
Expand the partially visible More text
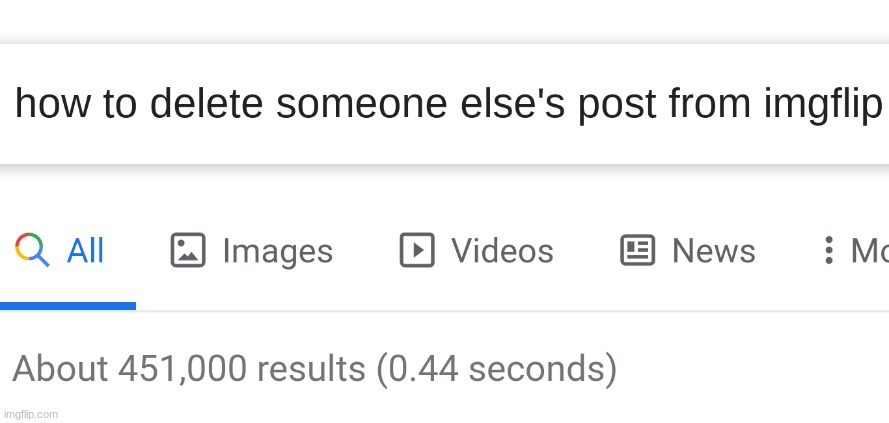click(868, 251)
